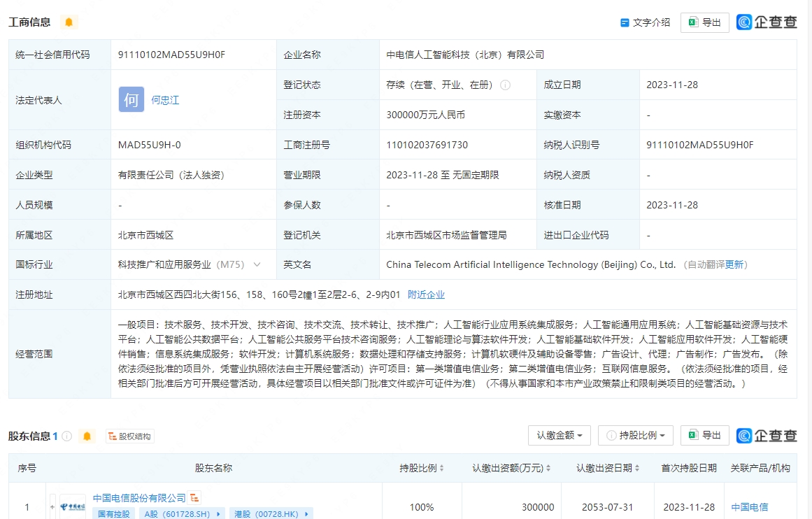Open the 股权结构 equity structure view

[x=129, y=436]
